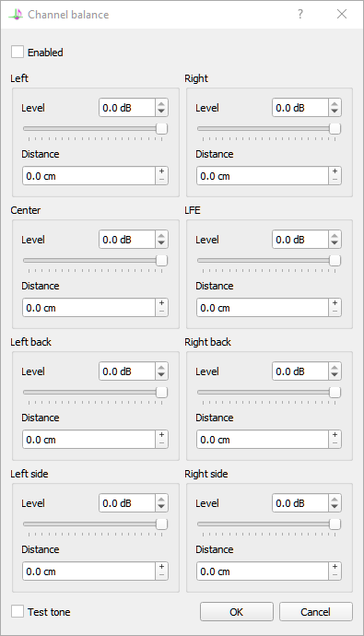Click the Left channel level slider handle

click(x=162, y=128)
